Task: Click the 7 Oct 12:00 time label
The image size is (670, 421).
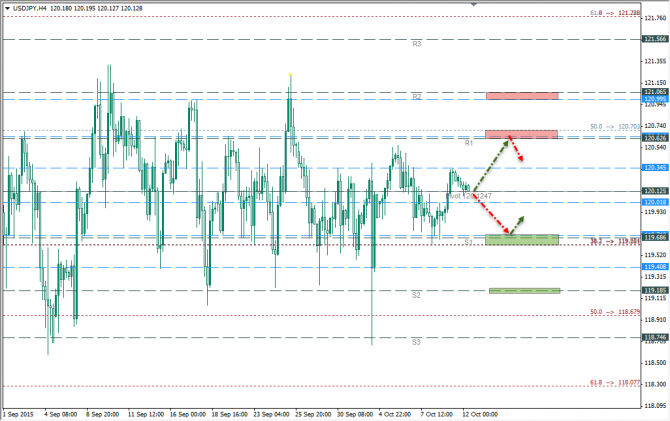Action: (437, 414)
